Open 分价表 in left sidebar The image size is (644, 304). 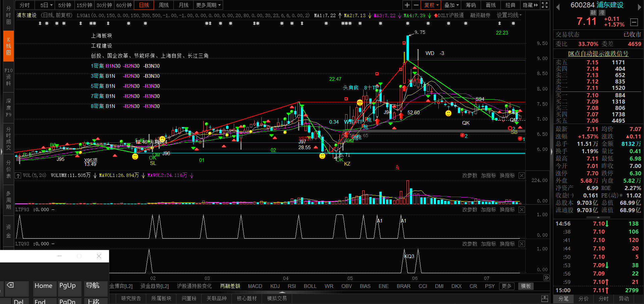point(8,169)
